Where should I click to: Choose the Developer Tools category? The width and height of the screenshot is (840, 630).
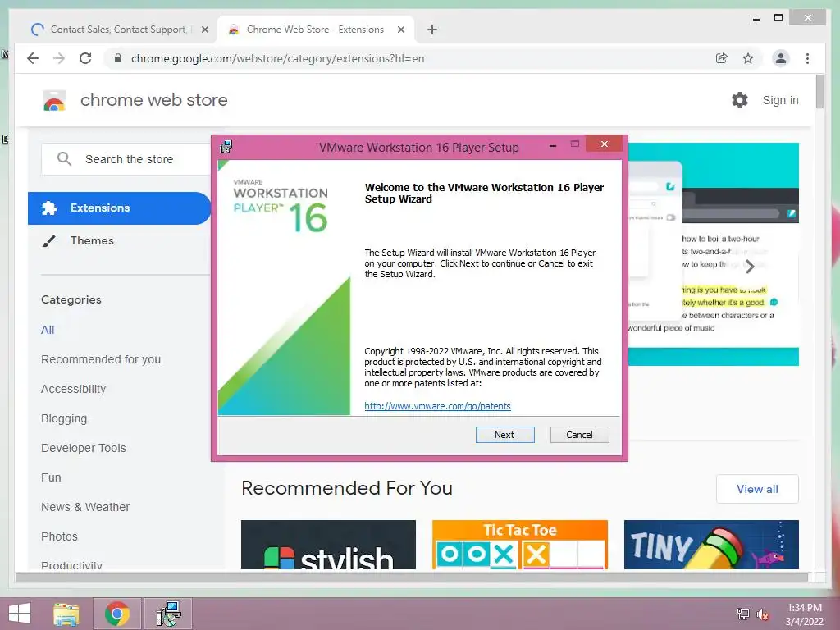(84, 448)
